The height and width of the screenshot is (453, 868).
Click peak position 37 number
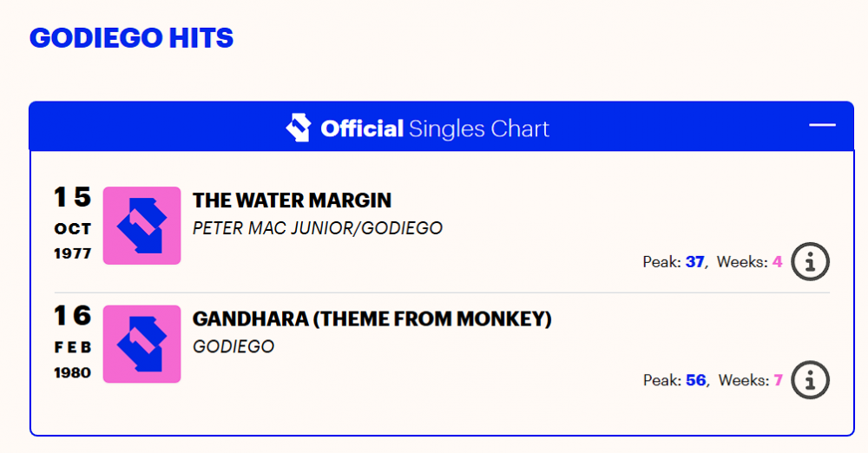(694, 261)
